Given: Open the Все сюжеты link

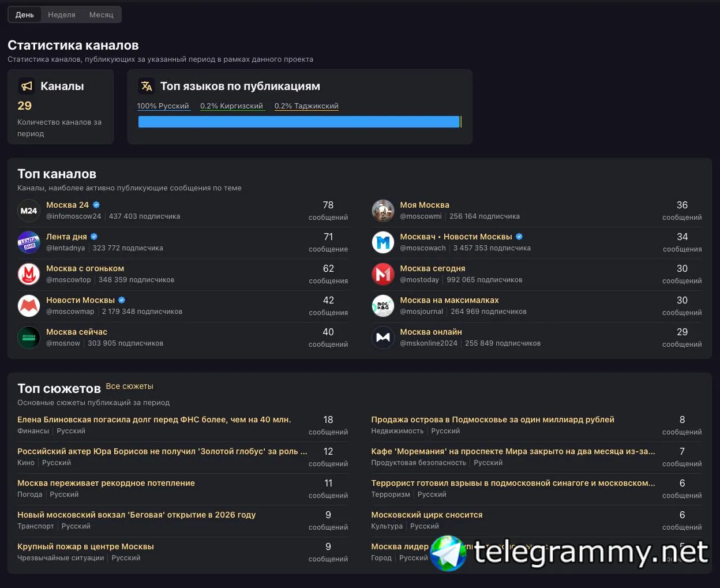Looking at the screenshot, I should [x=129, y=386].
